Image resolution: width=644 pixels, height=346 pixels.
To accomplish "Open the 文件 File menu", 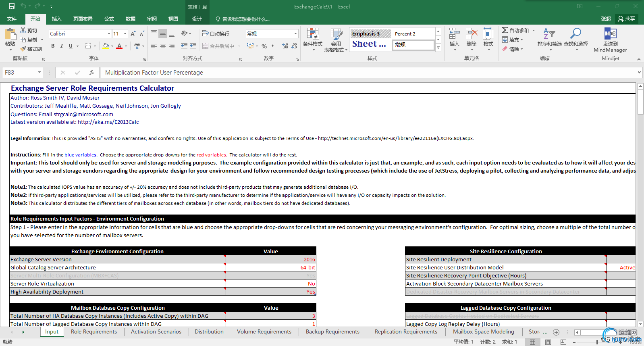I will [x=12, y=19].
